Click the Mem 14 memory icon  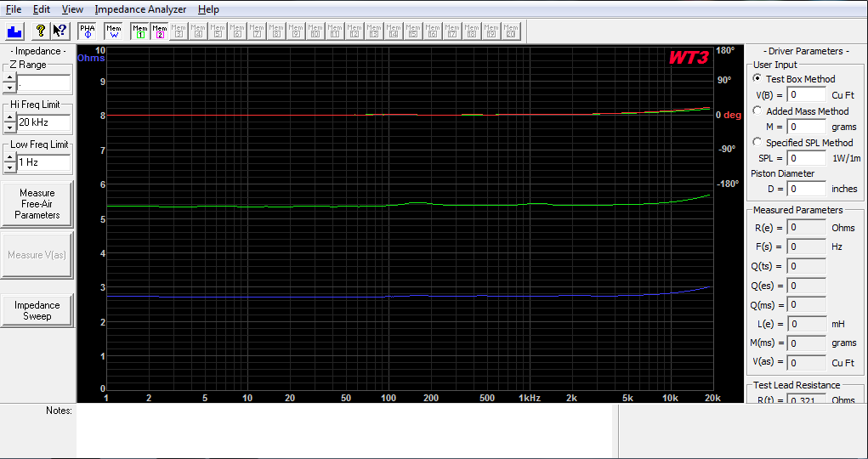coord(394,31)
